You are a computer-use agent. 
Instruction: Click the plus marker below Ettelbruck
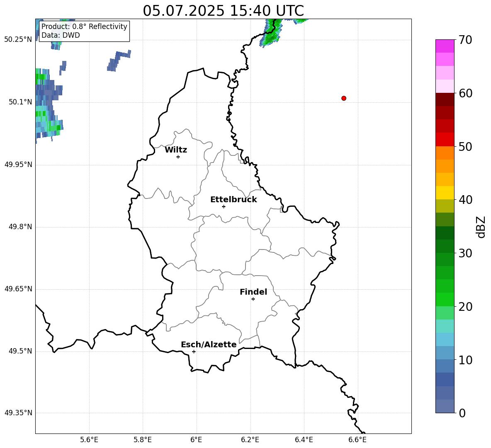click(x=224, y=206)
